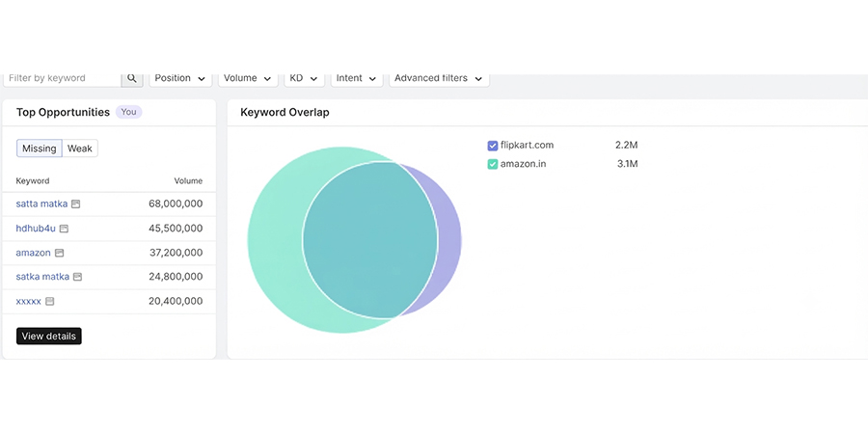Viewport: 868px width, 434px height.
Task: Open SERP icon beside xxxxx keyword
Action: [50, 301]
